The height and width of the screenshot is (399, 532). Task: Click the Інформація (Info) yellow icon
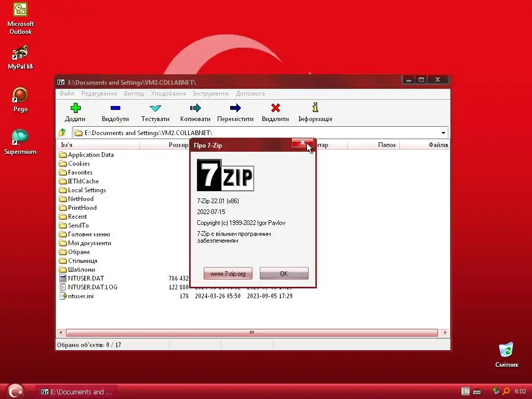315,108
